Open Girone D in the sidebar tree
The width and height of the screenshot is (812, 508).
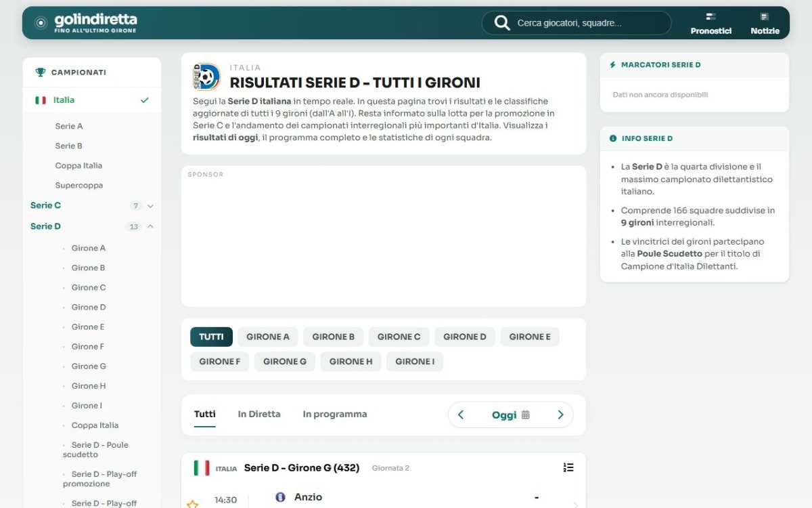89,308
